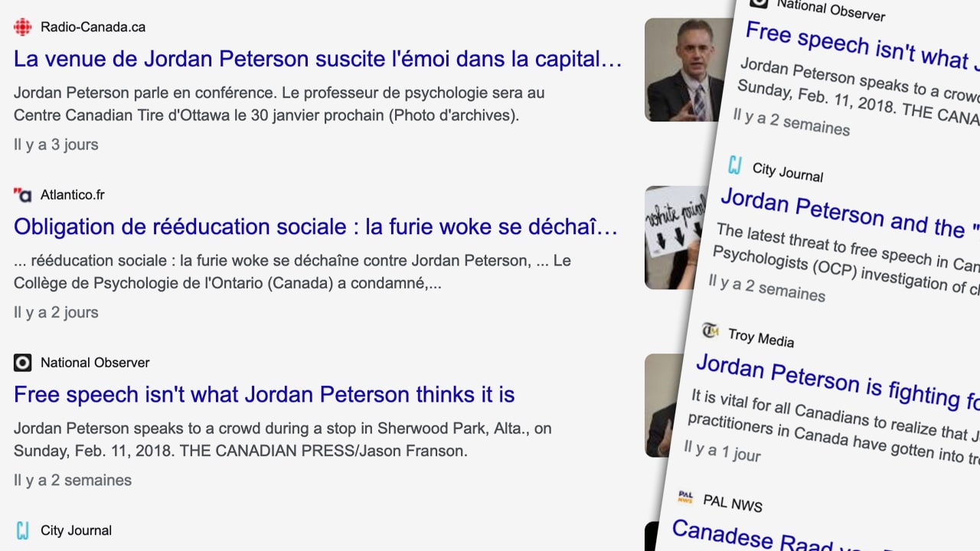Click the National Observer icon in the left list
This screenshot has height=551, width=980.
23,363
